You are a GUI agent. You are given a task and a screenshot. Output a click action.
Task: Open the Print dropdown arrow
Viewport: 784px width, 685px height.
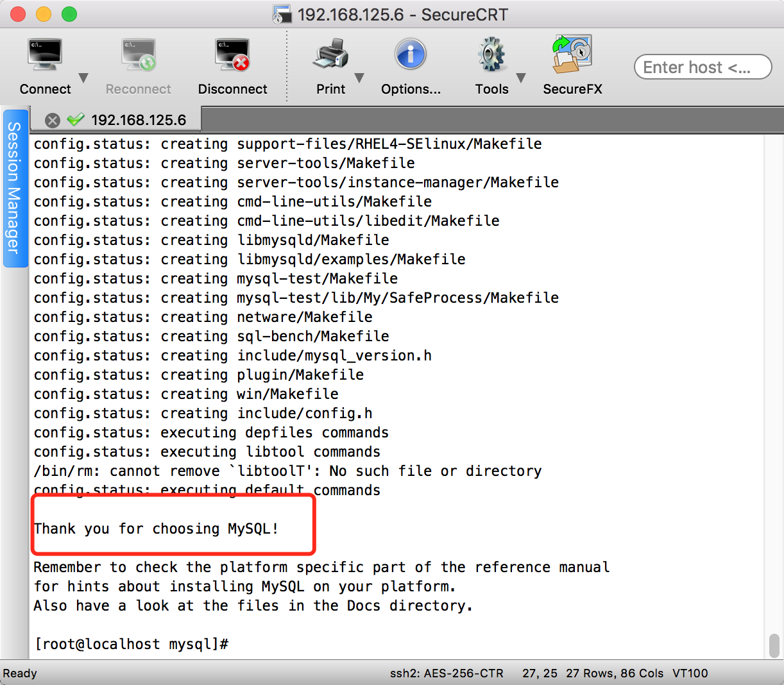pos(359,78)
